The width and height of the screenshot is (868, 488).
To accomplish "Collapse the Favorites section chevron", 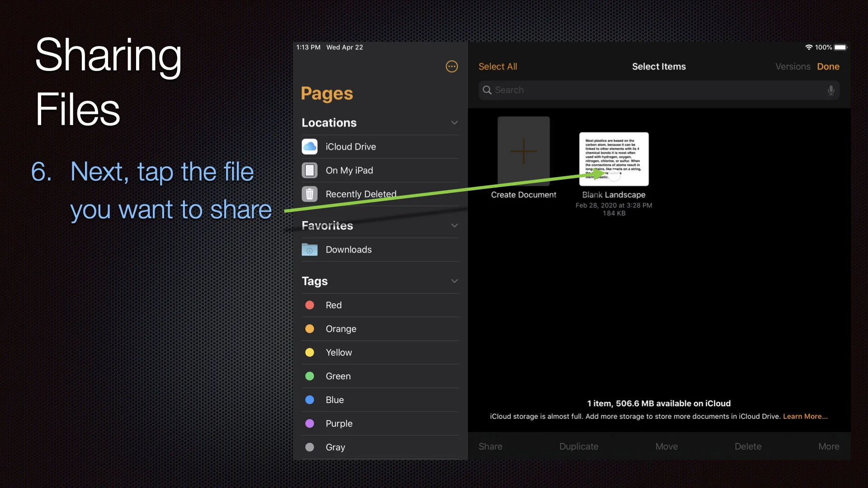I will point(454,225).
